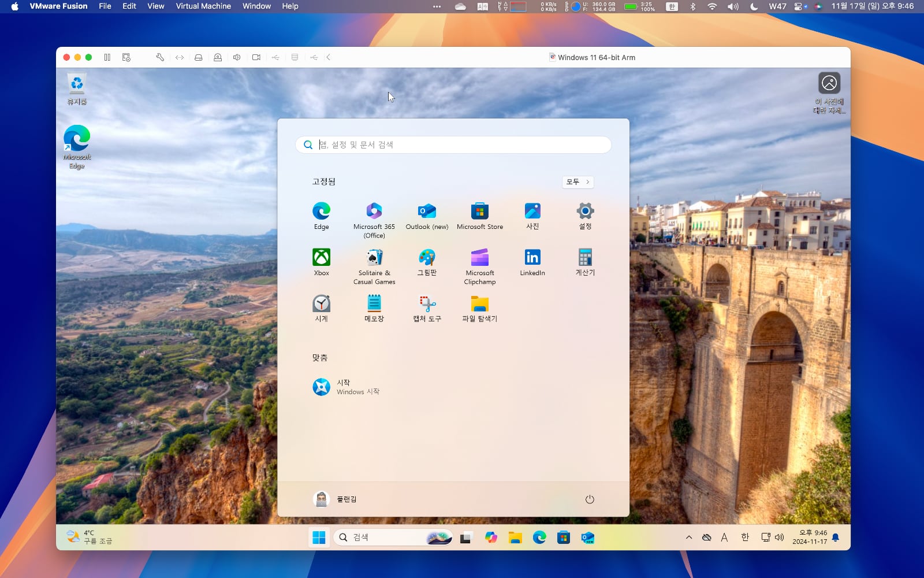Click the taskbar 검색 search box
The width and height of the screenshot is (924, 578).
pos(393,538)
